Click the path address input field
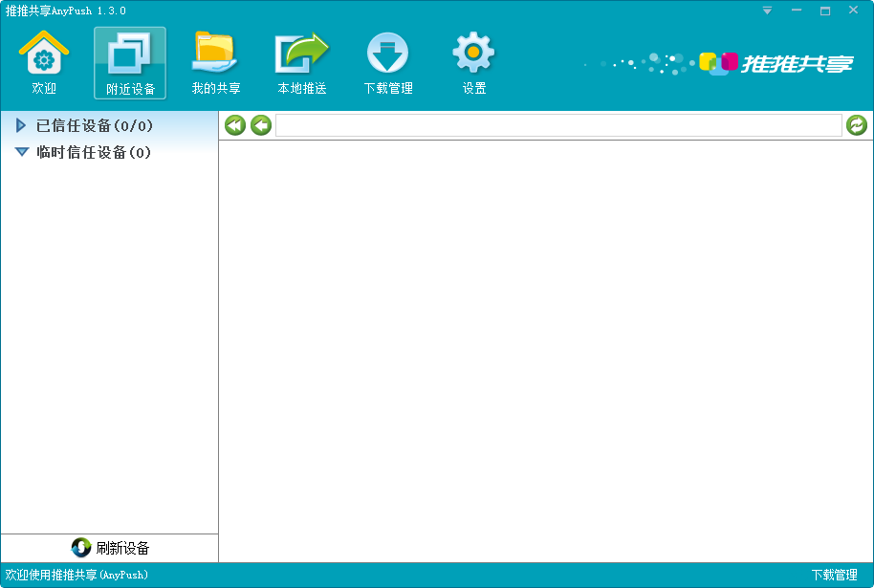 558,125
